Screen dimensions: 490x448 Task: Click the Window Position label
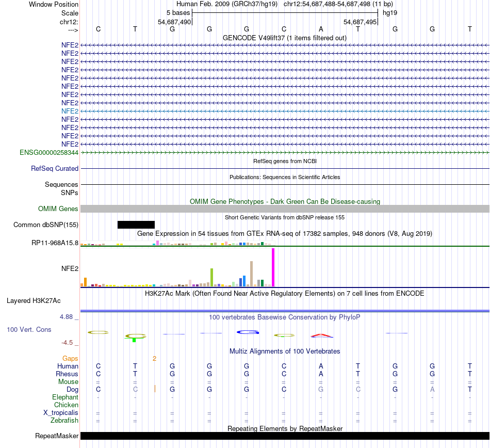pos(54,4)
